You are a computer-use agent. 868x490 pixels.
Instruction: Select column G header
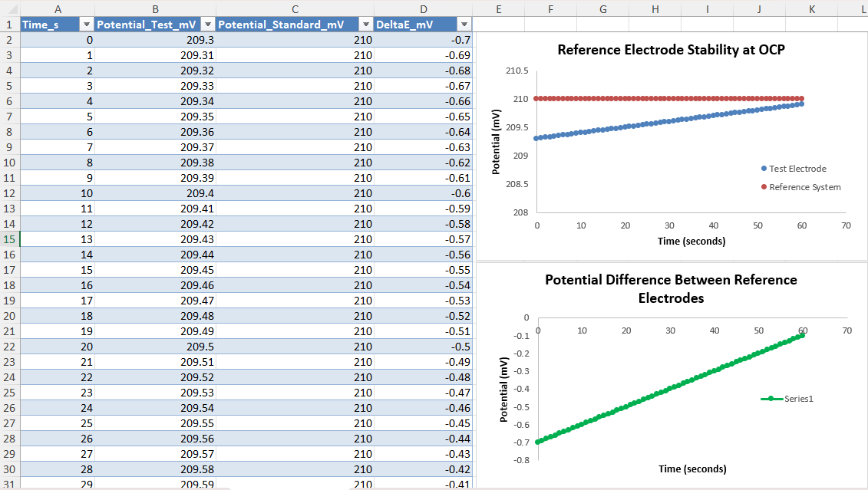pyautogui.click(x=602, y=9)
